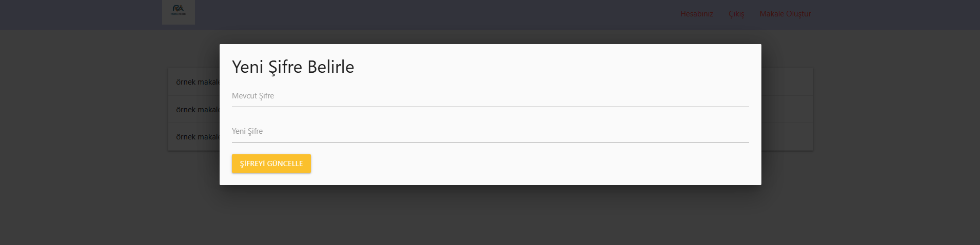Click the empty dark navigation bar area

tap(436, 14)
